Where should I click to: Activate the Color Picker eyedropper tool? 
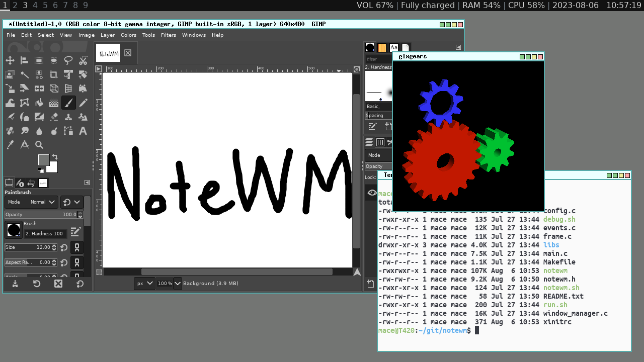click(10, 145)
